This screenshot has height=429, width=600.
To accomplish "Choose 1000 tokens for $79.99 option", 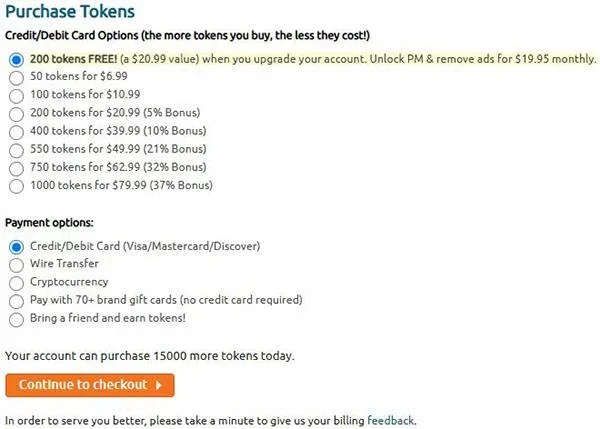I will [x=16, y=186].
